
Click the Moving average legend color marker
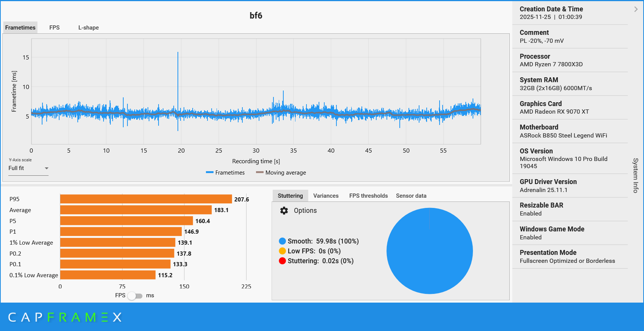pyautogui.click(x=260, y=172)
